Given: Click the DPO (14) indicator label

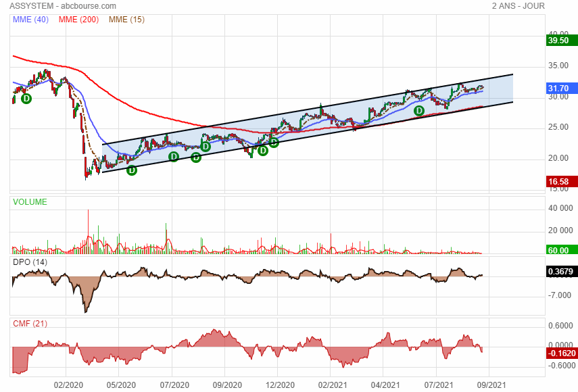Looking at the screenshot, I should pyautogui.click(x=30, y=262).
